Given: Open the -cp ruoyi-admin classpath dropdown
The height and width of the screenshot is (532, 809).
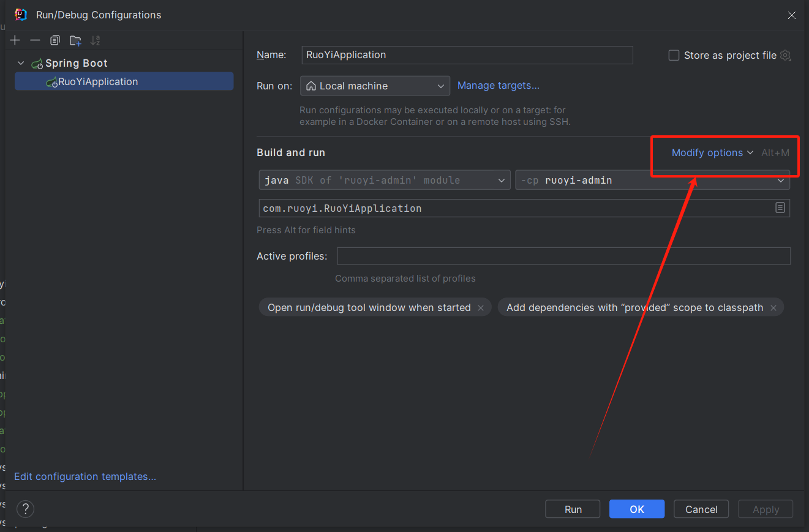Looking at the screenshot, I should [x=652, y=180].
